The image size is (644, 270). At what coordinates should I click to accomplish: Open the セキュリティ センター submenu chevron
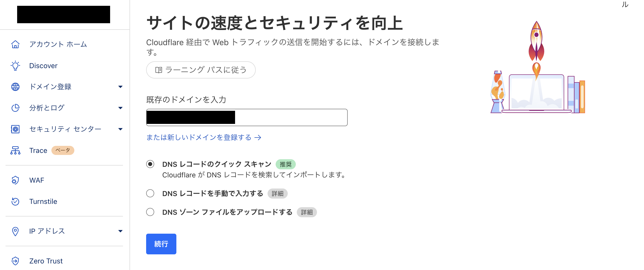click(121, 129)
